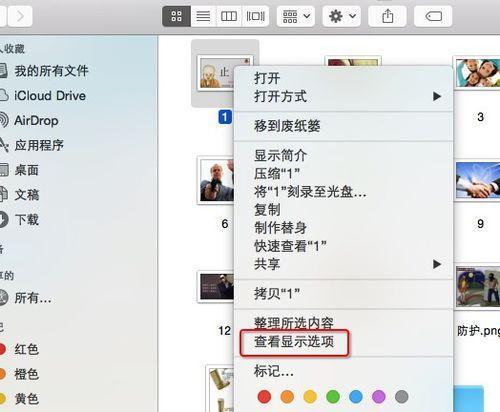Click the Edit Tags toolbar icon
This screenshot has width=500, height=412.
coord(433,16)
